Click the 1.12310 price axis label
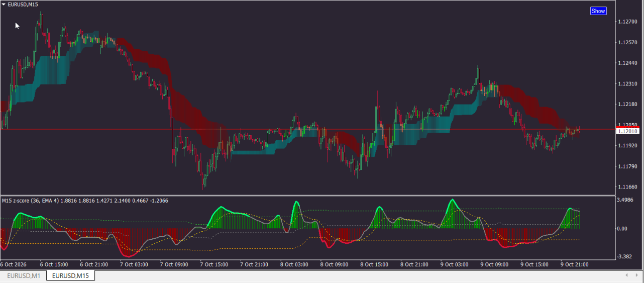Viewport: 644px width, 283px height. tap(628, 83)
